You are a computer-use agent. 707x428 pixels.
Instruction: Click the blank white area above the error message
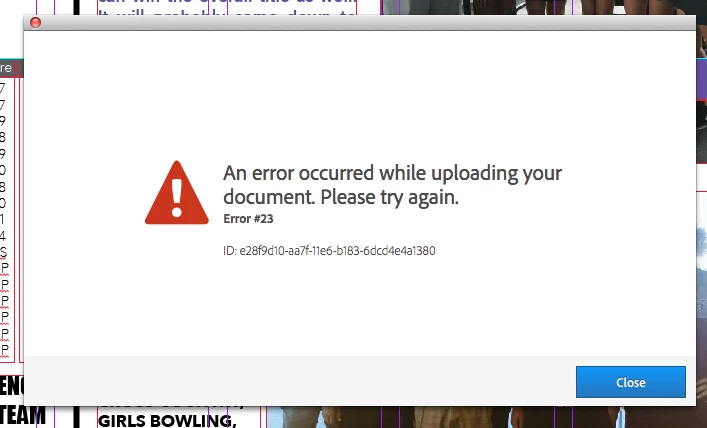point(360,90)
